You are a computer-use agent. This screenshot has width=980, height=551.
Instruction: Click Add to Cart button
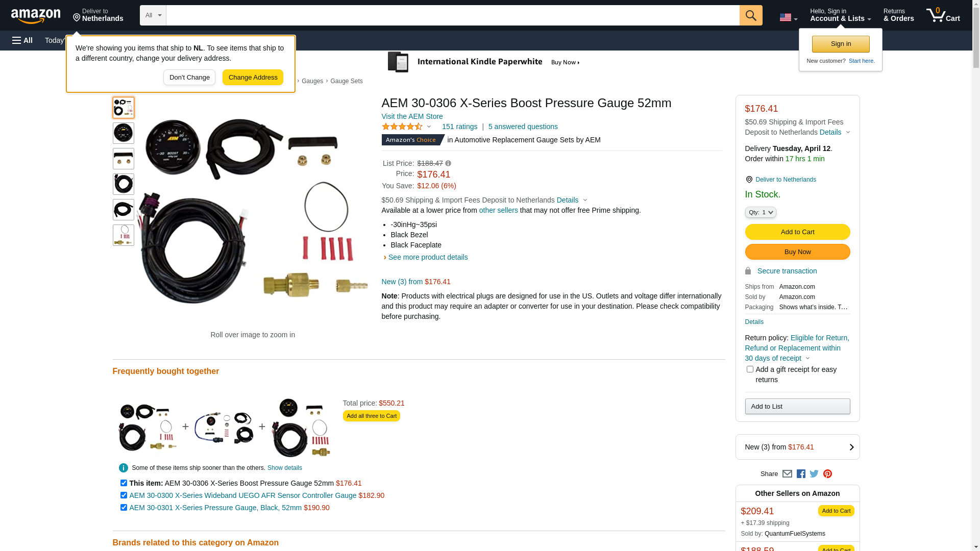(x=797, y=232)
